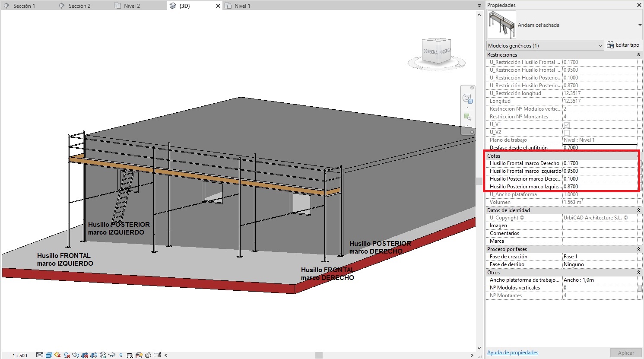
Task: Collapse the Restricciones section
Action: click(638, 55)
